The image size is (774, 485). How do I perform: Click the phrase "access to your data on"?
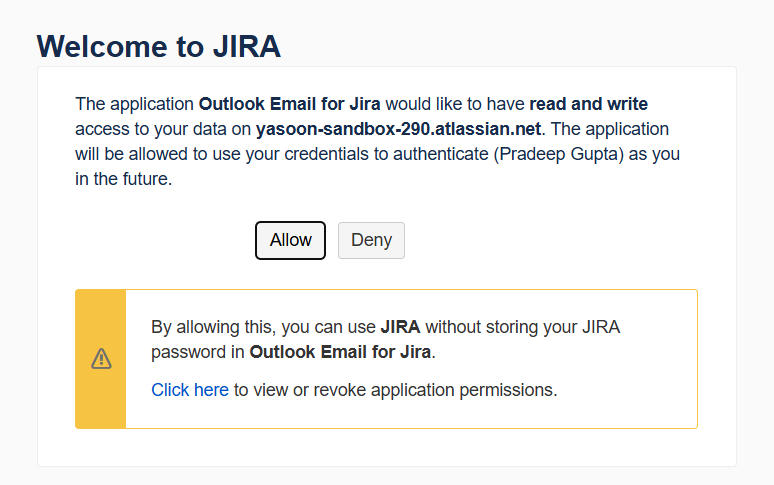coord(163,129)
